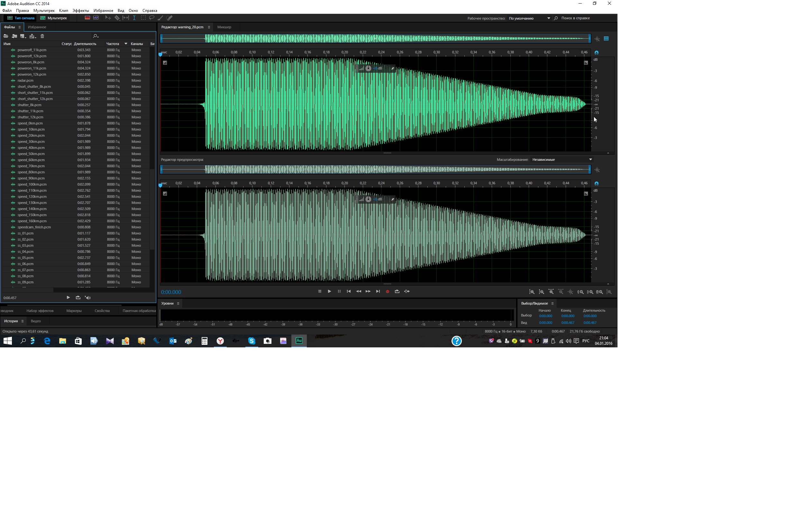
Task: Open the workspace dropdown По умолчанию
Action: 529,18
